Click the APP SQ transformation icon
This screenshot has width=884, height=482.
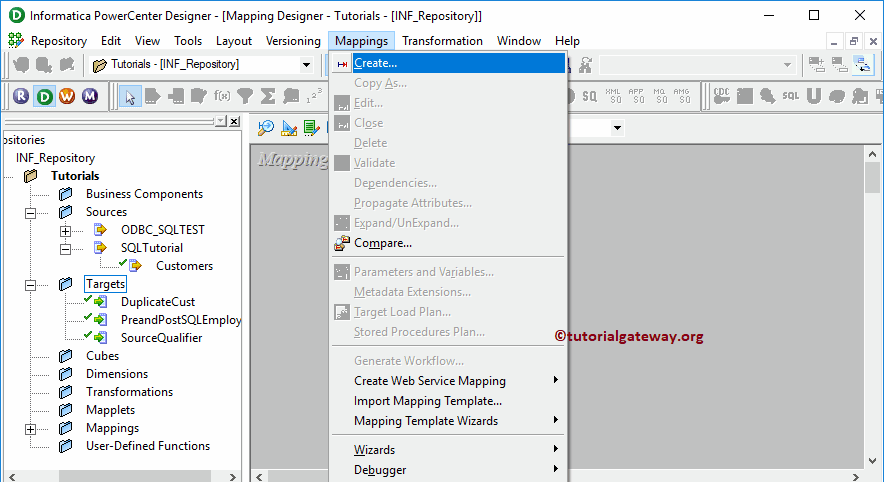[x=636, y=96]
